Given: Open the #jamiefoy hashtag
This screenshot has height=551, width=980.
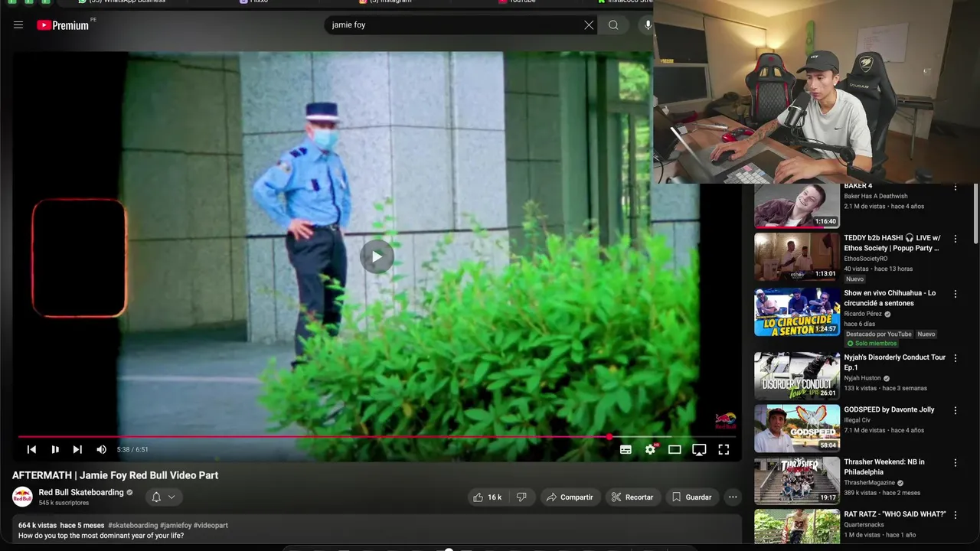Looking at the screenshot, I should coord(176,526).
